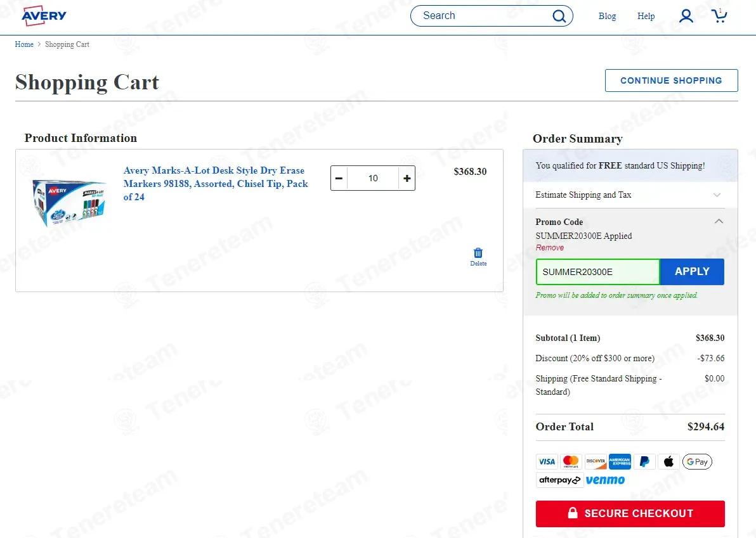The image size is (756, 538).
Task: Expand Estimate Shipping and Tax section
Action: click(630, 195)
